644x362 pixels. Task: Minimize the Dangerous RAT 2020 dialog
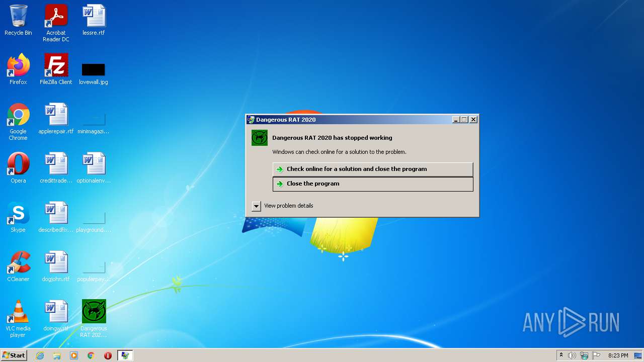tap(456, 120)
